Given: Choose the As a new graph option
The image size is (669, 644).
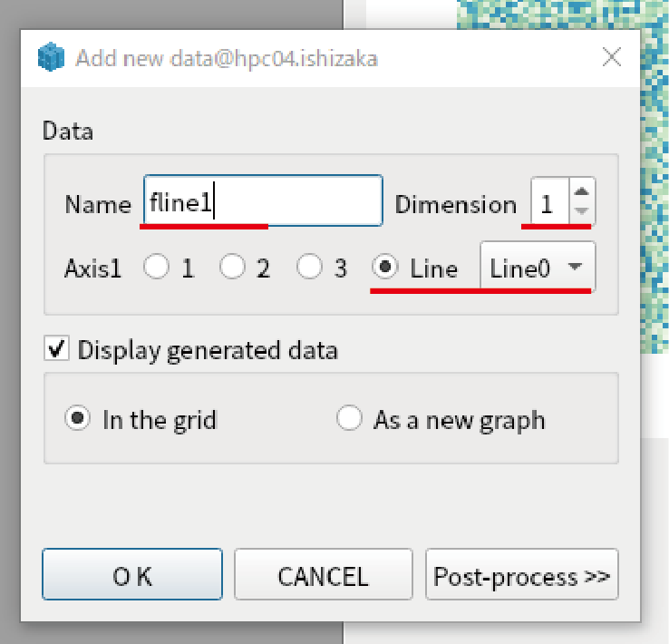Looking at the screenshot, I should tap(349, 418).
